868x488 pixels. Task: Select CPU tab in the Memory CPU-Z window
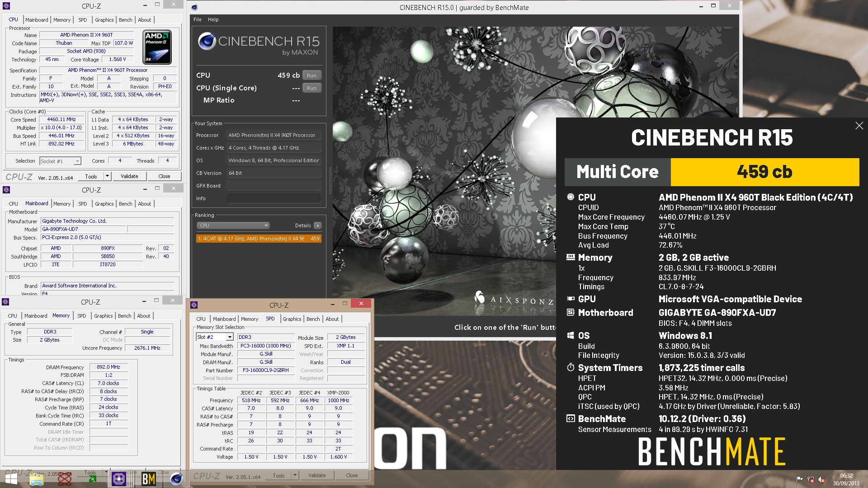pos(13,316)
